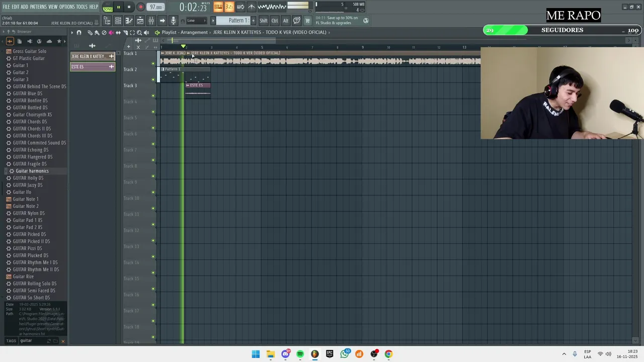Open the playlist options menu arrow
This screenshot has width=644, height=362.
(72, 33)
